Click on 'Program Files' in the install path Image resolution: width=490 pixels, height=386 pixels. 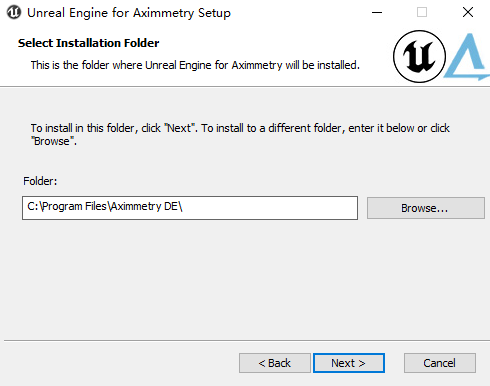coord(75,207)
